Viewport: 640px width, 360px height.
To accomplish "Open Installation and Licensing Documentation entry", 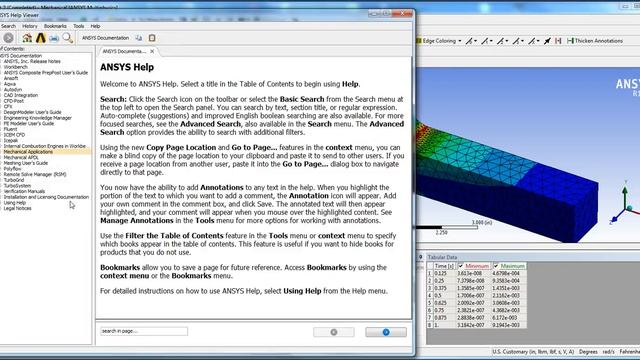I will 46,197.
